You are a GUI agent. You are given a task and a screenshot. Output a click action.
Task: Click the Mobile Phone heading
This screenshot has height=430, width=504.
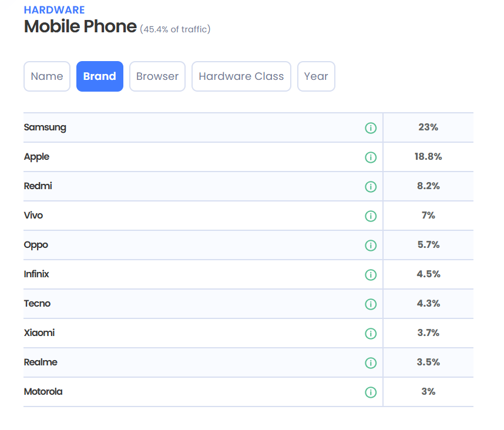pos(80,27)
